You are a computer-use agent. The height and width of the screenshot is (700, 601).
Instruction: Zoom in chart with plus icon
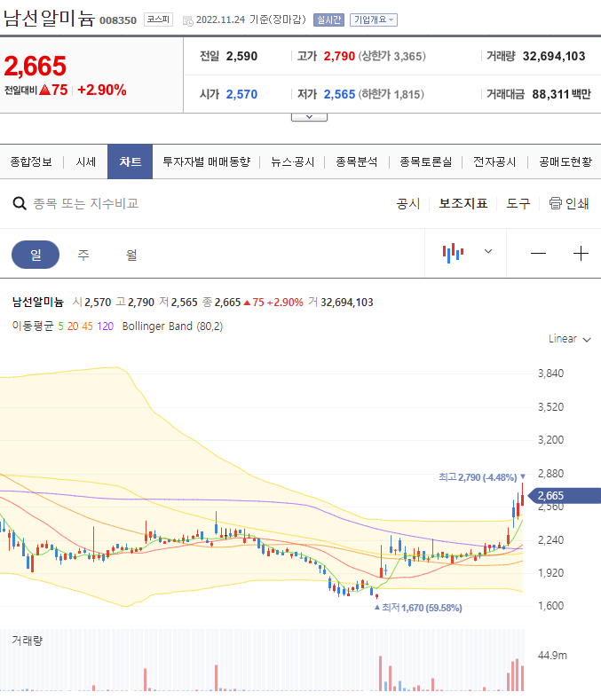tap(581, 254)
